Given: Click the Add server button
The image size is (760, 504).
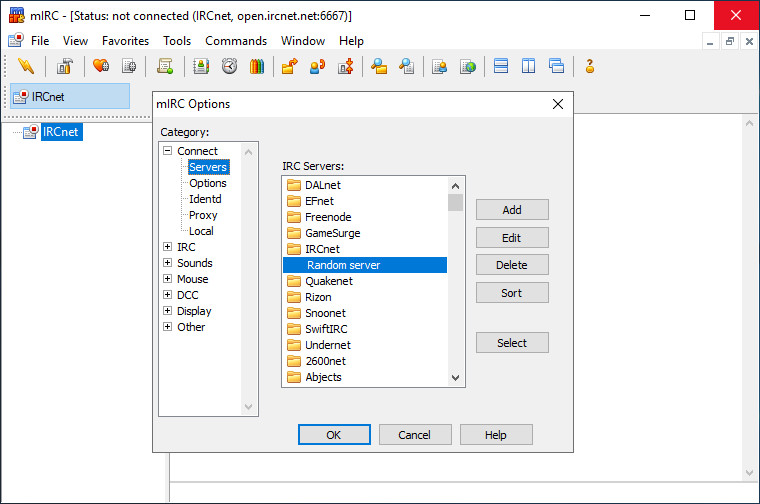Looking at the screenshot, I should 512,210.
